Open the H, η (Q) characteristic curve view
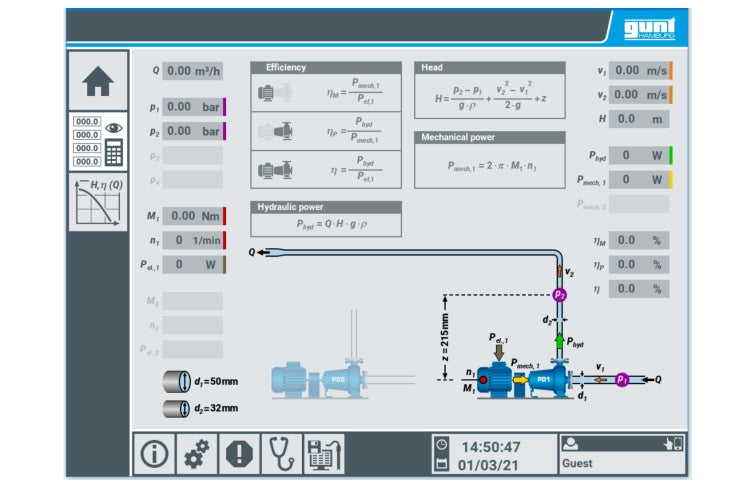The width and height of the screenshot is (755, 488). click(98, 203)
